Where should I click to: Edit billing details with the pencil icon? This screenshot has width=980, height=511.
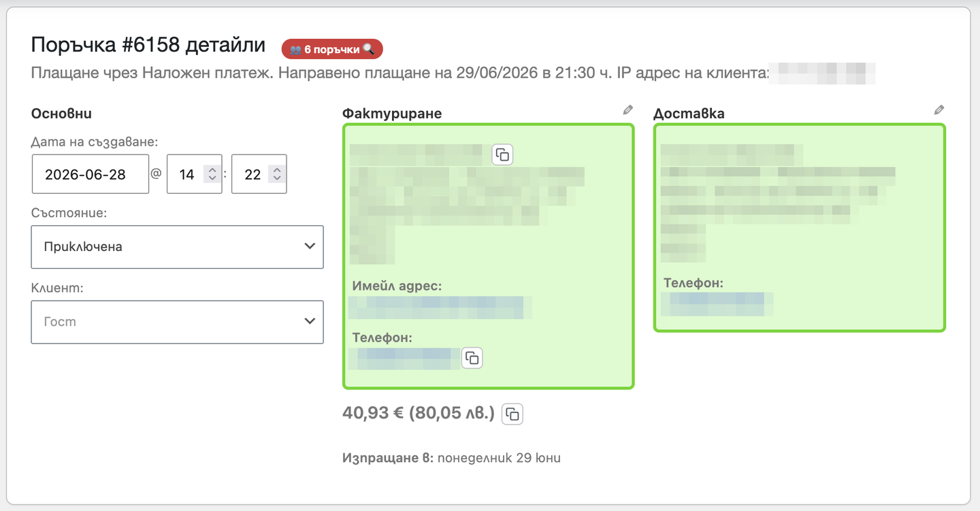pyautogui.click(x=628, y=110)
